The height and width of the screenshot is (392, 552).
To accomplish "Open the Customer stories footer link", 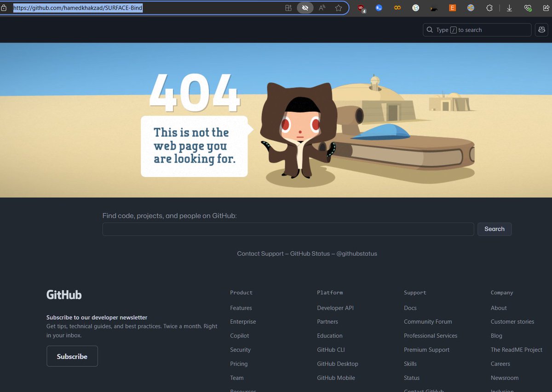I will 512,322.
